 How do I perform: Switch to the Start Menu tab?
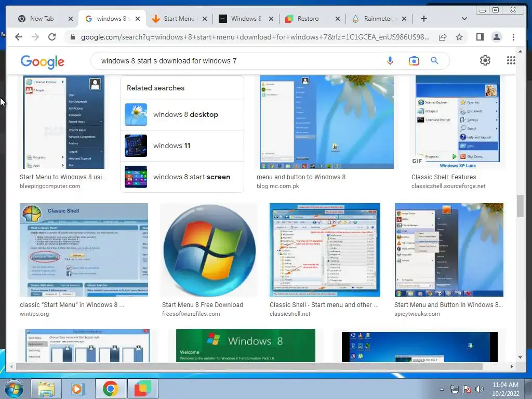(x=179, y=19)
